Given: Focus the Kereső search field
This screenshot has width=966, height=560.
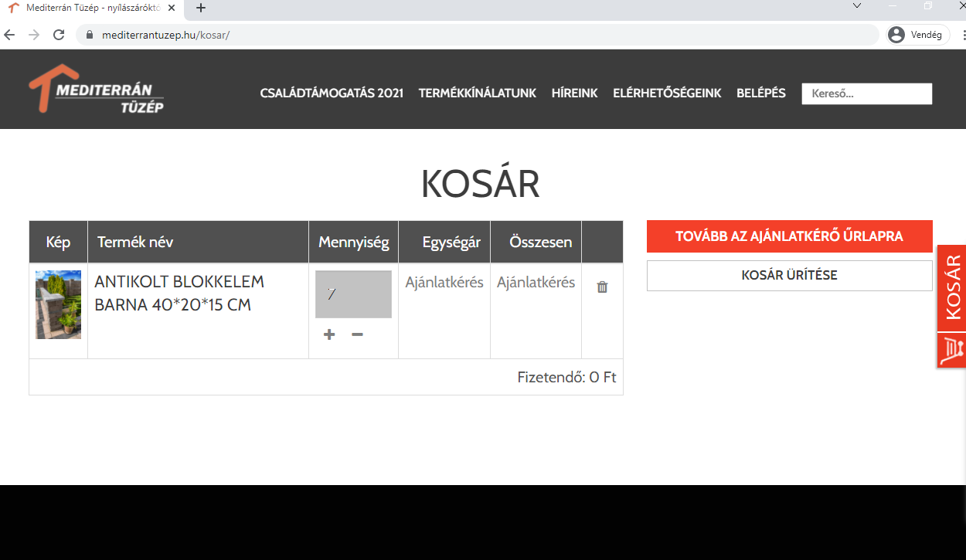Looking at the screenshot, I should (866, 93).
